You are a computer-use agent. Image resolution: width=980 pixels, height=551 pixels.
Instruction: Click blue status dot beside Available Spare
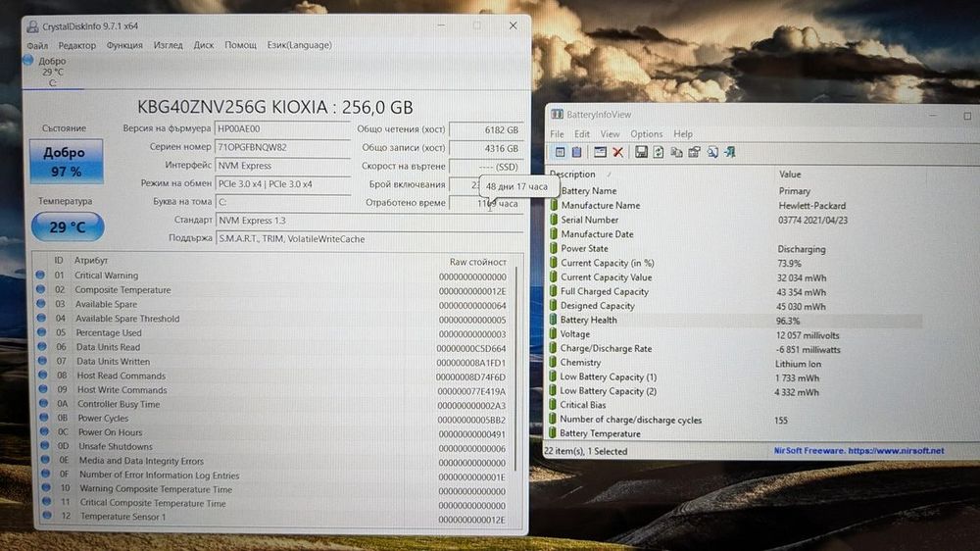coord(41,304)
